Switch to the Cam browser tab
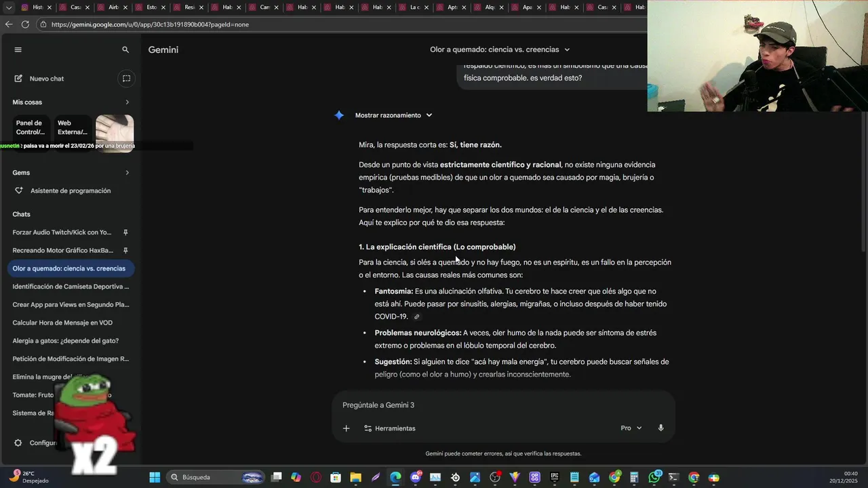This screenshot has width=868, height=488. click(x=264, y=7)
